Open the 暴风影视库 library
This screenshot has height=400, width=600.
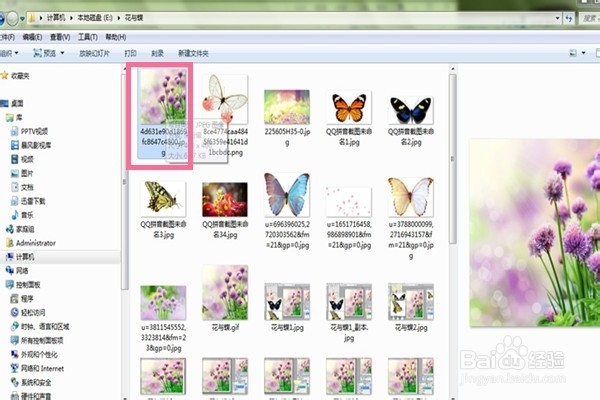[31, 145]
